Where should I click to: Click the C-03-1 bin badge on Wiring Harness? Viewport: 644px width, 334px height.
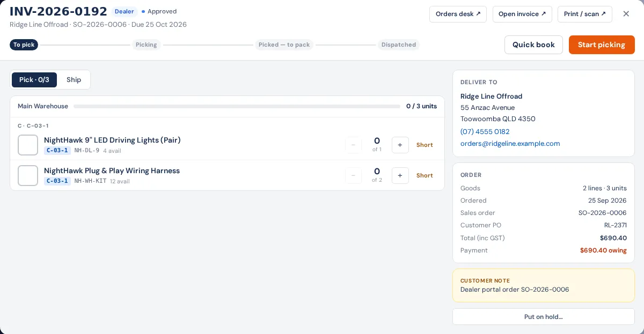57,181
